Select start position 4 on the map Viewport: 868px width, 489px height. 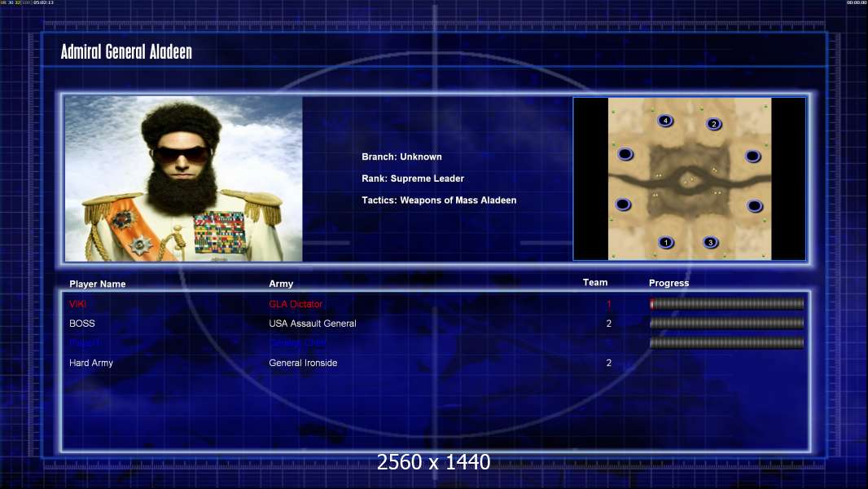tap(665, 120)
